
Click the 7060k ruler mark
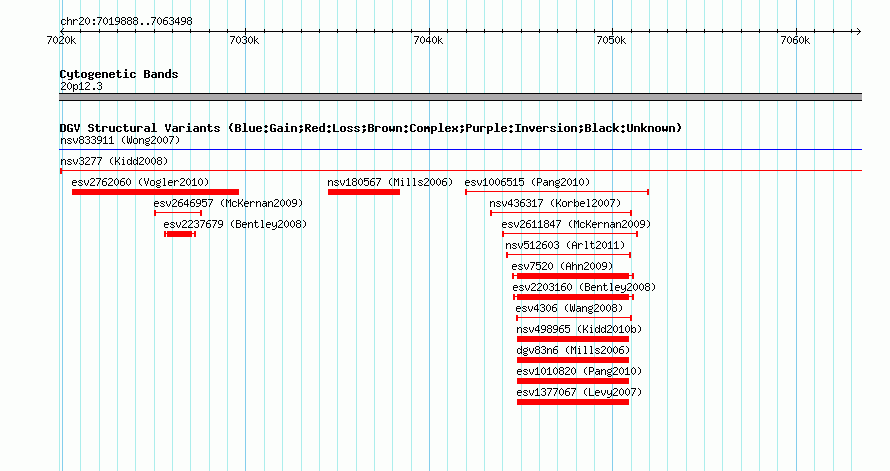(796, 40)
